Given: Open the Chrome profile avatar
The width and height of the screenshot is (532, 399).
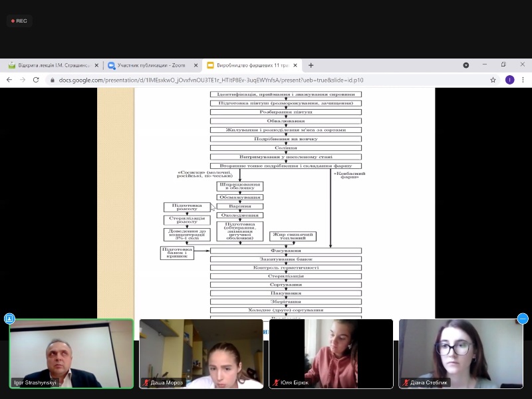Looking at the screenshot, I should coord(509,80).
